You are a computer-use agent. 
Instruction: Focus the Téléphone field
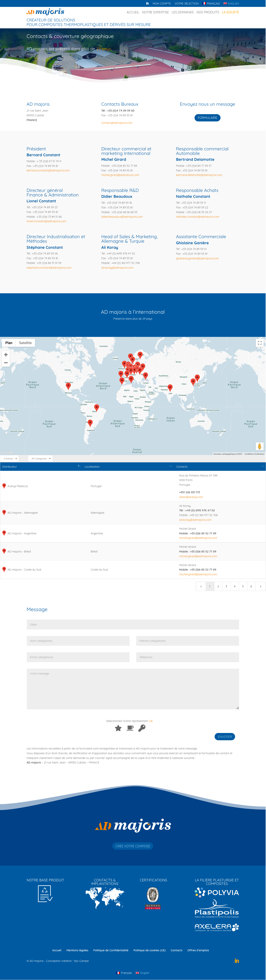(188, 657)
